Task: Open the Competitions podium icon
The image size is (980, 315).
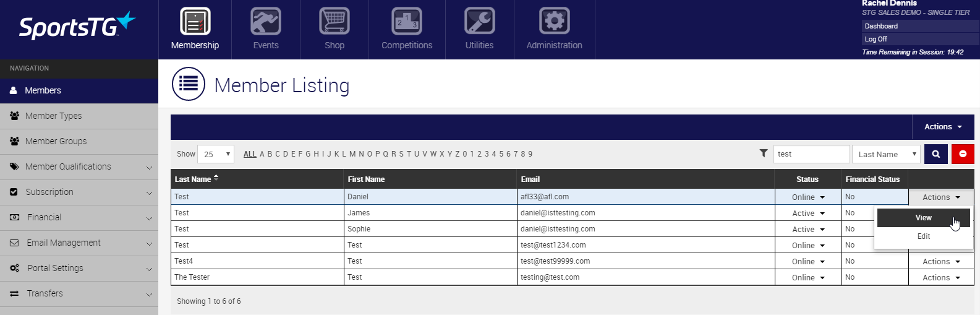Action: (x=407, y=22)
